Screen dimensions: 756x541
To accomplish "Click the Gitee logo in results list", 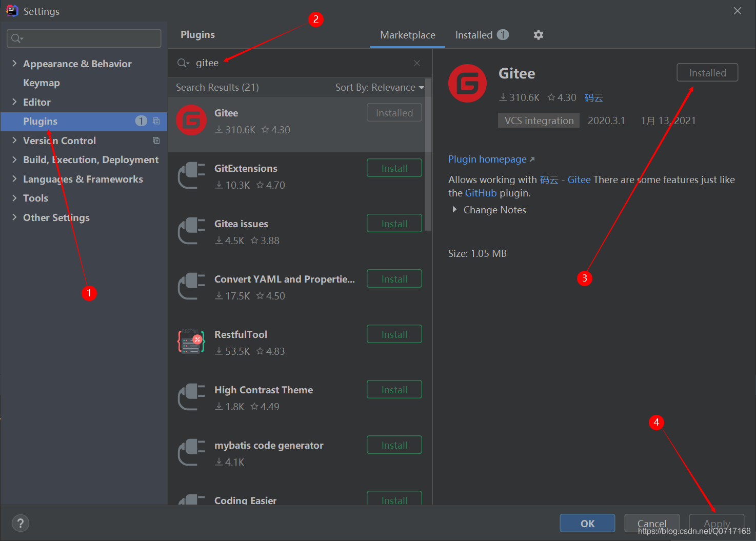I will [x=191, y=120].
